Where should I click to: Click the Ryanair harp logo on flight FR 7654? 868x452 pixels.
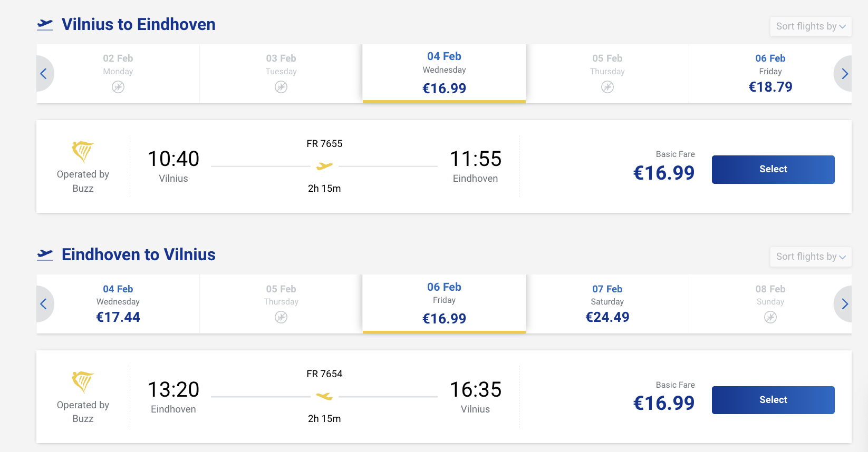tap(83, 382)
